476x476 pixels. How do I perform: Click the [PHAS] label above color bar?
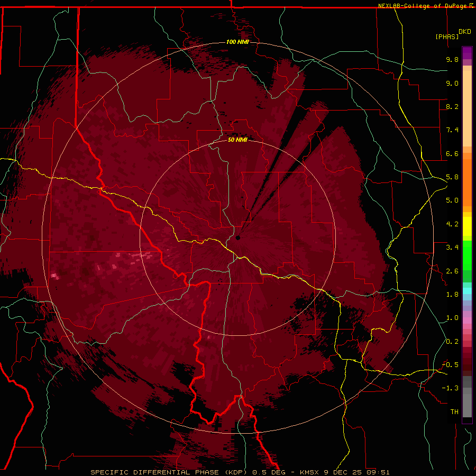click(x=447, y=36)
